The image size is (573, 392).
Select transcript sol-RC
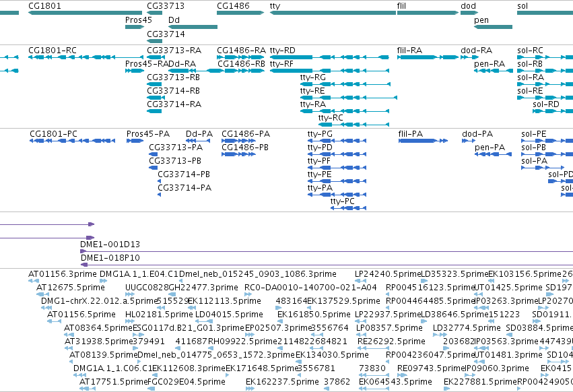coord(545,57)
